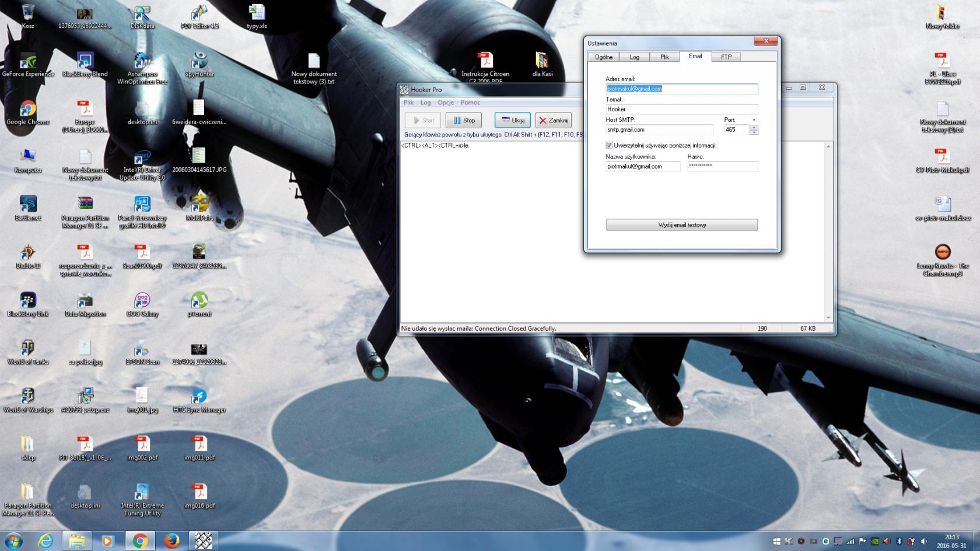Click the Bluetooth tray icon
The height and width of the screenshot is (551, 980).
(899, 541)
